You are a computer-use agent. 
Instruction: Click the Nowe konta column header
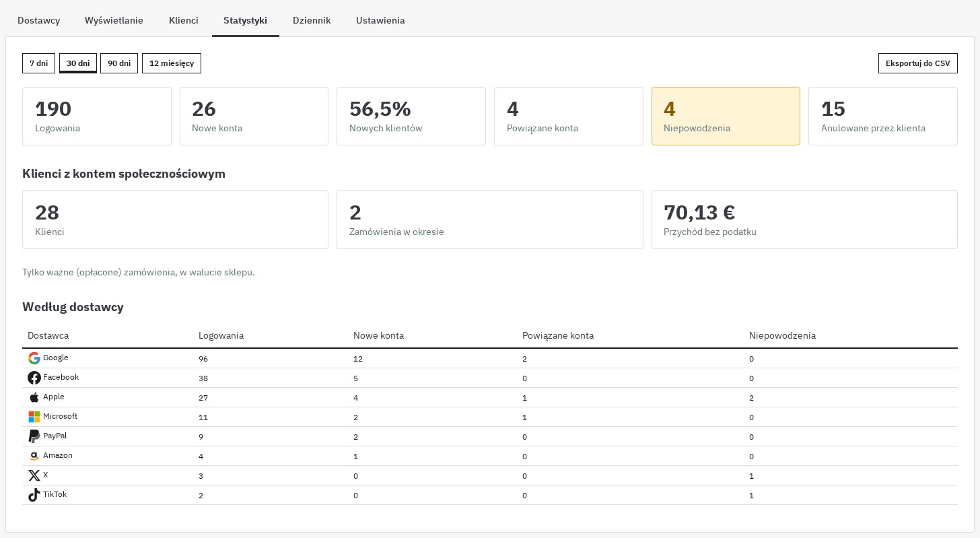pos(378,335)
